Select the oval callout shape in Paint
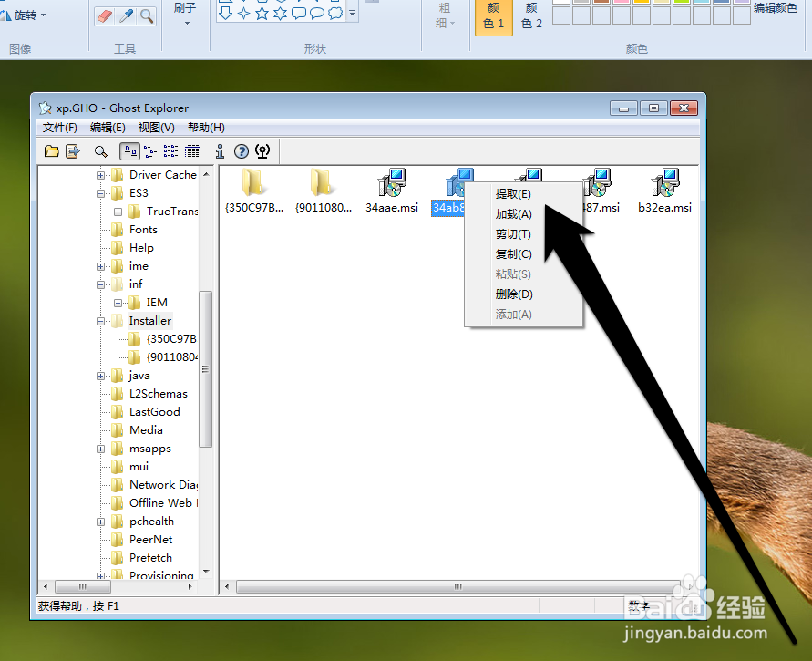The image size is (812, 661). point(317,13)
